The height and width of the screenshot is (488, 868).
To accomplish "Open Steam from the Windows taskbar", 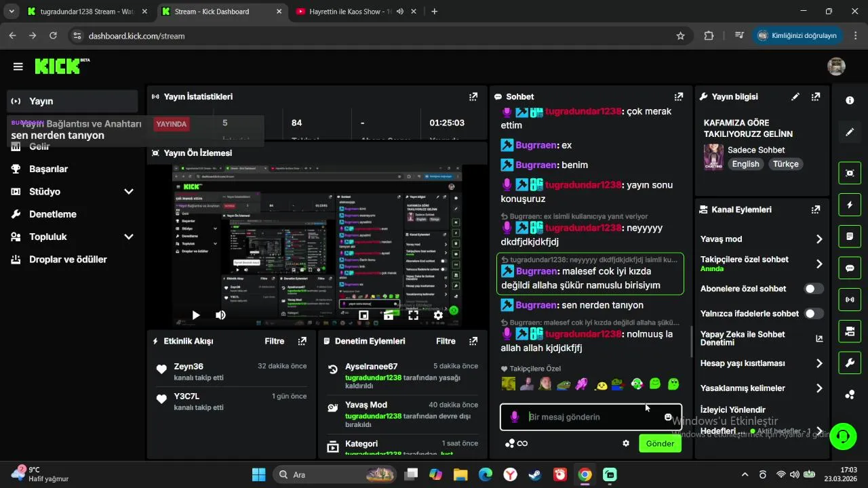I will (x=535, y=474).
